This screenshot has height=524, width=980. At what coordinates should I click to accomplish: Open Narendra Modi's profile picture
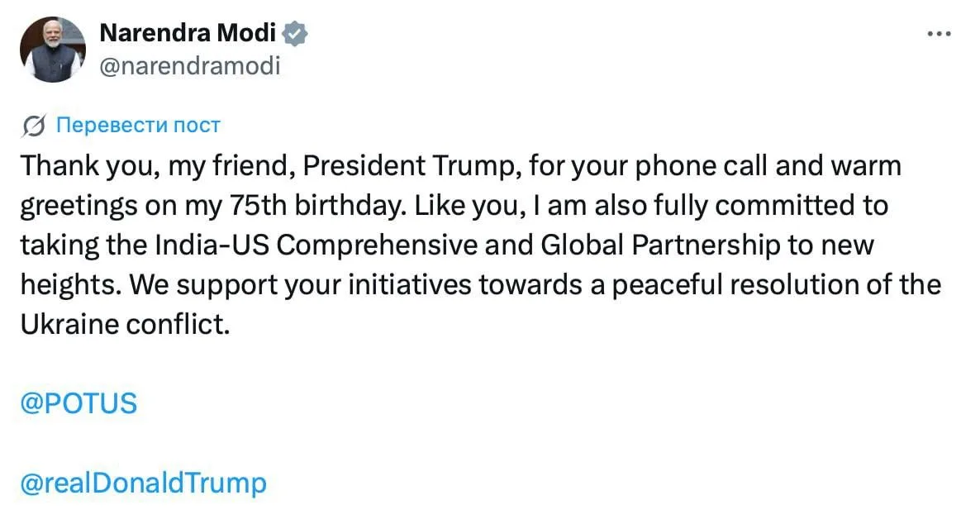click(x=52, y=50)
